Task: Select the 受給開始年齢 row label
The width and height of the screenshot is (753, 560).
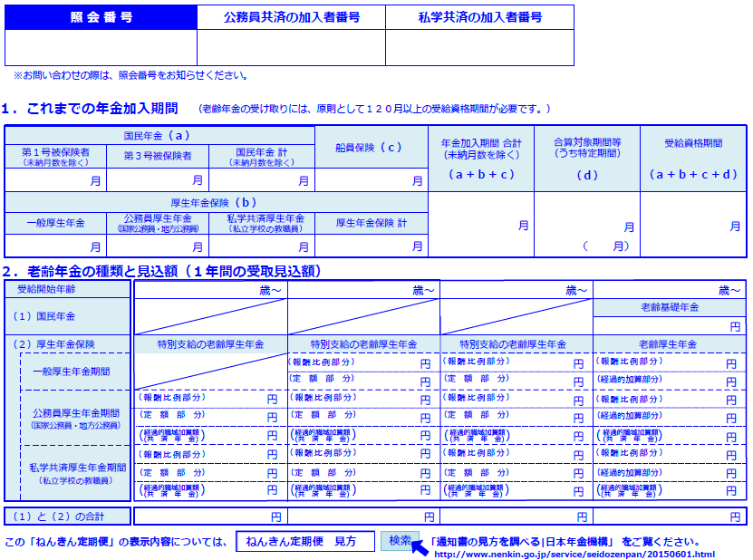Action: [67, 289]
